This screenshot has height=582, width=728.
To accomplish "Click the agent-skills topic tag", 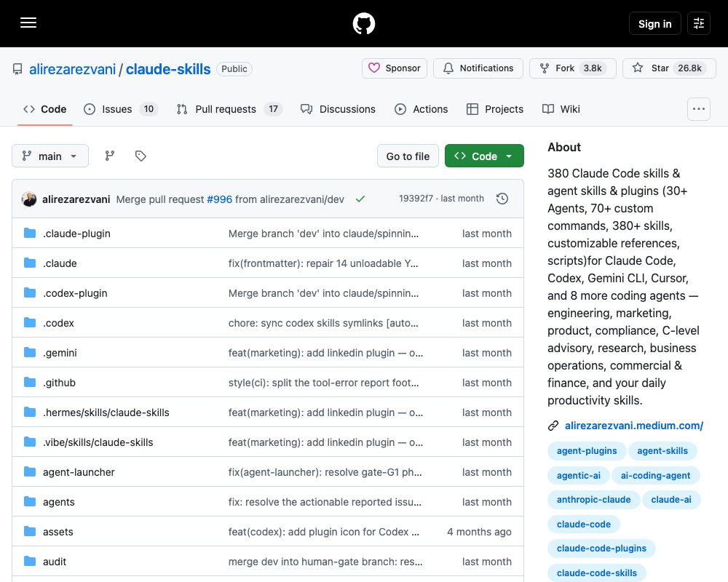I will coord(662,450).
